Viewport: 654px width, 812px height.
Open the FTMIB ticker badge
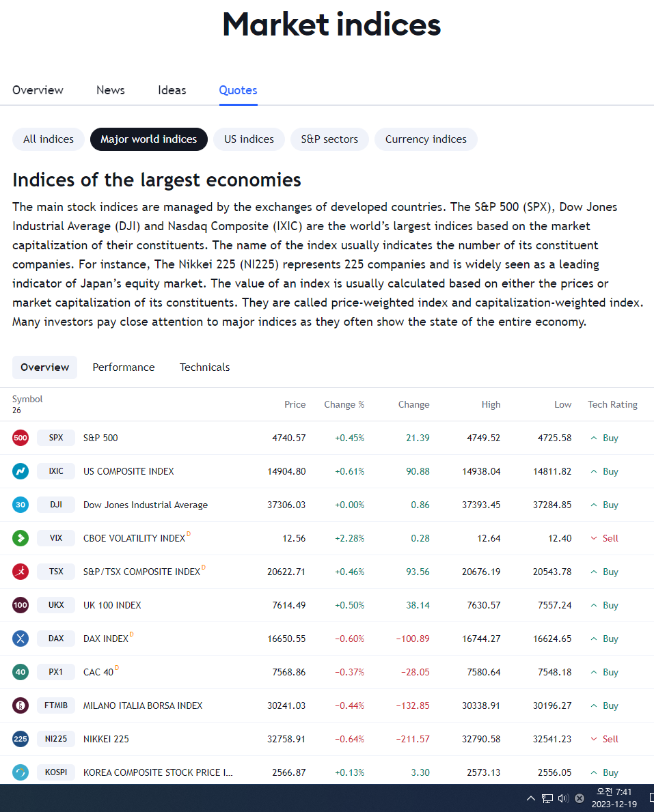(56, 705)
